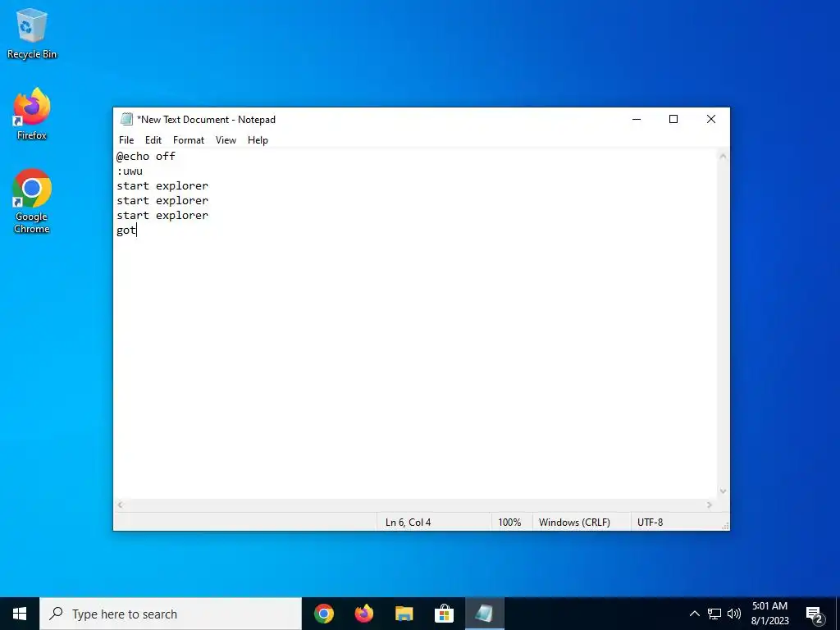This screenshot has width=840, height=630.
Task: Click the Notepad icon in the title bar
Action: click(126, 119)
